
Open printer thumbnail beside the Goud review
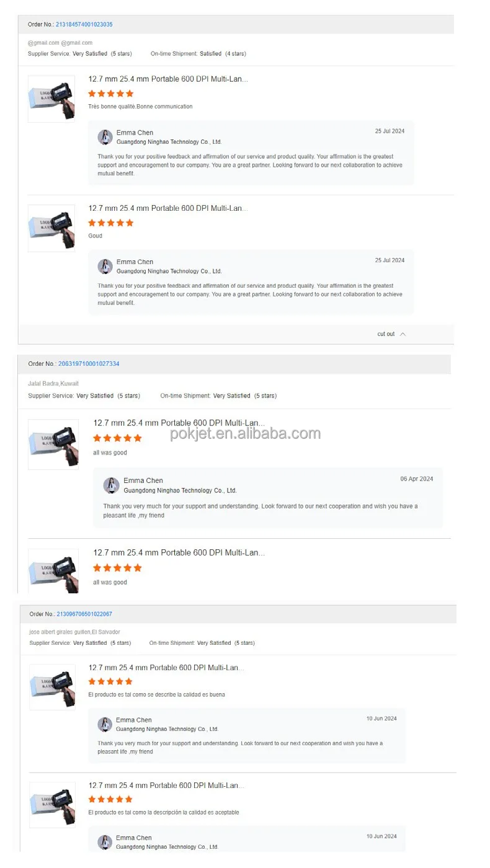[x=51, y=228]
